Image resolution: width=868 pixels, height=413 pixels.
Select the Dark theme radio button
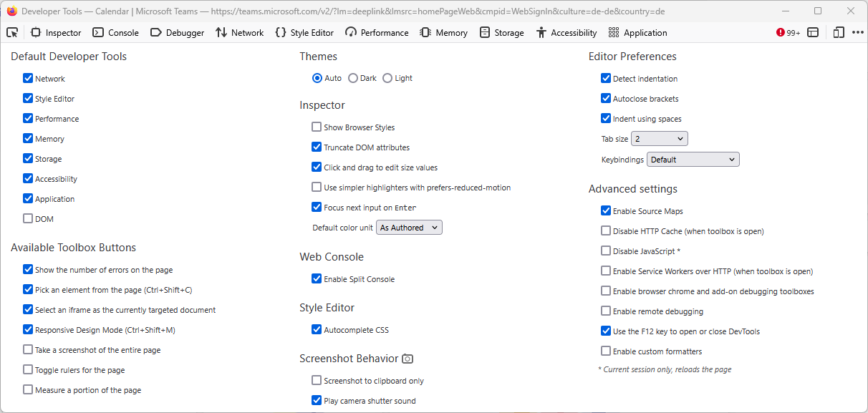[x=353, y=78]
